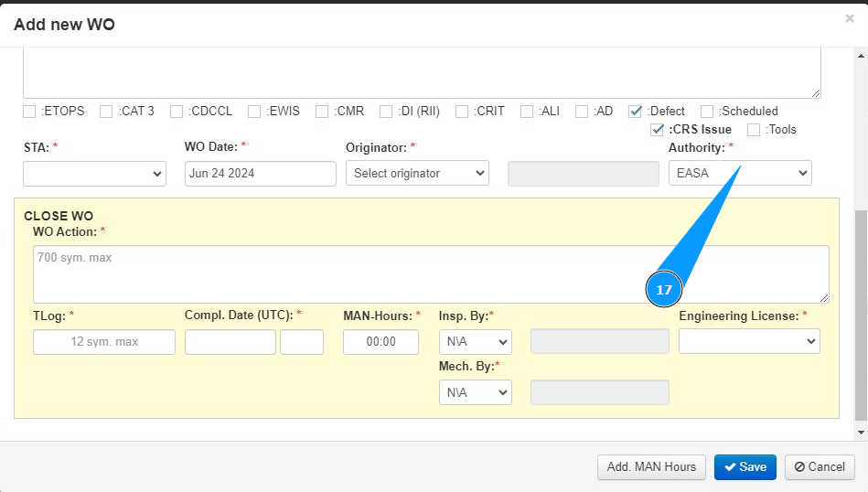Open the Engineering License dropdown
Image resolution: width=868 pixels, height=492 pixels.
[749, 341]
